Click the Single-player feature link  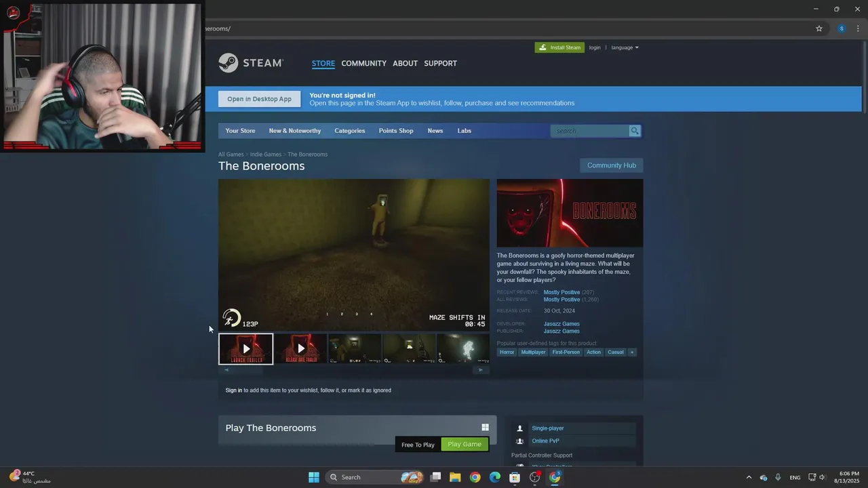coord(548,428)
